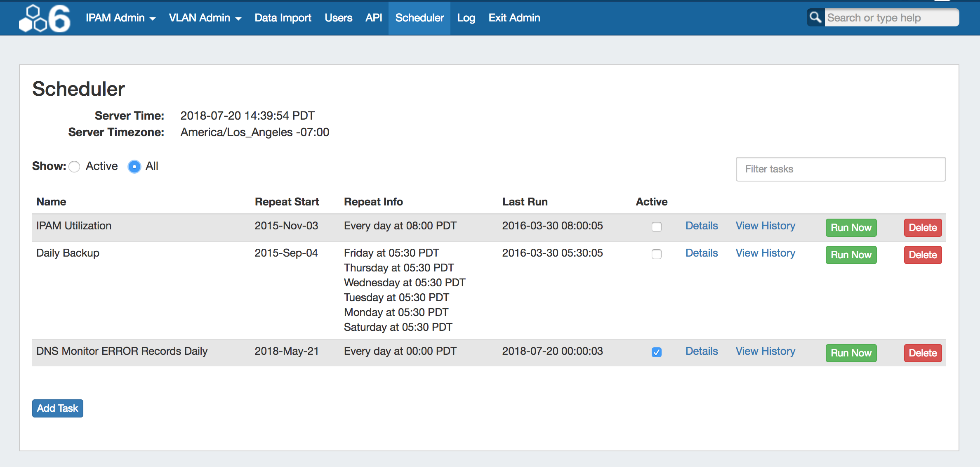Run the IPAM Utilization task now

coord(850,228)
